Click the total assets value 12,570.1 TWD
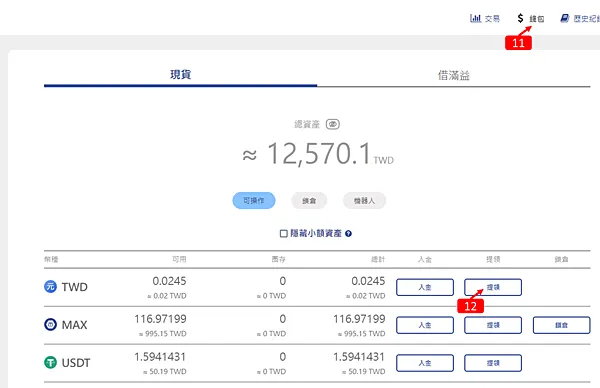The image size is (600, 388). pos(318,154)
